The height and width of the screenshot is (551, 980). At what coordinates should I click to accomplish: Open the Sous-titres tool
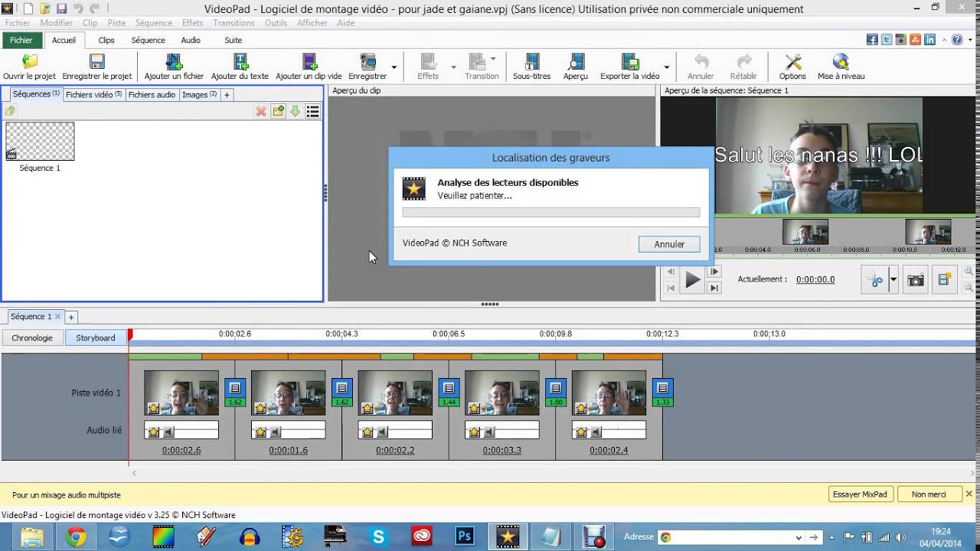[531, 67]
